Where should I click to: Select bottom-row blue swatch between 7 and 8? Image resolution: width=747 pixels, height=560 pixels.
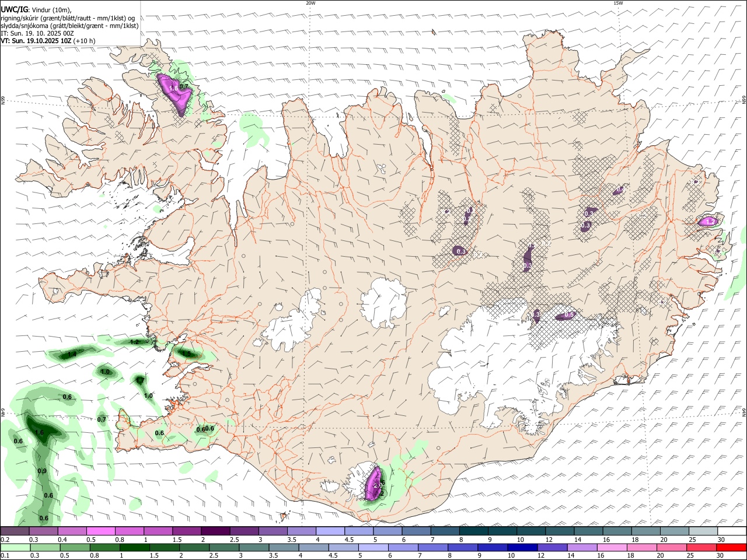point(433,547)
